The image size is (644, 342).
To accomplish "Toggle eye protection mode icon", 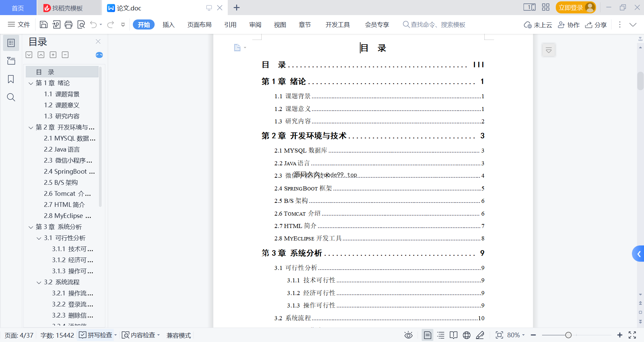I will (x=408, y=335).
